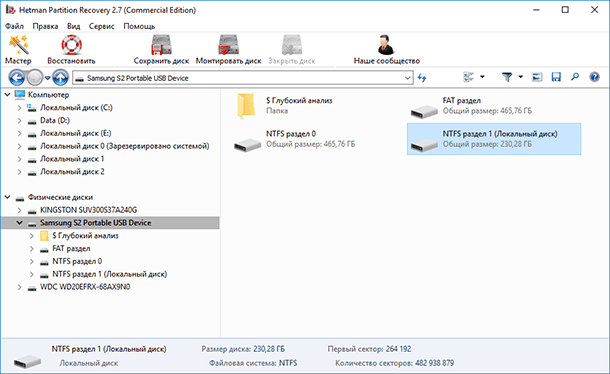Open navigation history dropdown arrow
This screenshot has width=610, height=374.
click(x=47, y=78)
